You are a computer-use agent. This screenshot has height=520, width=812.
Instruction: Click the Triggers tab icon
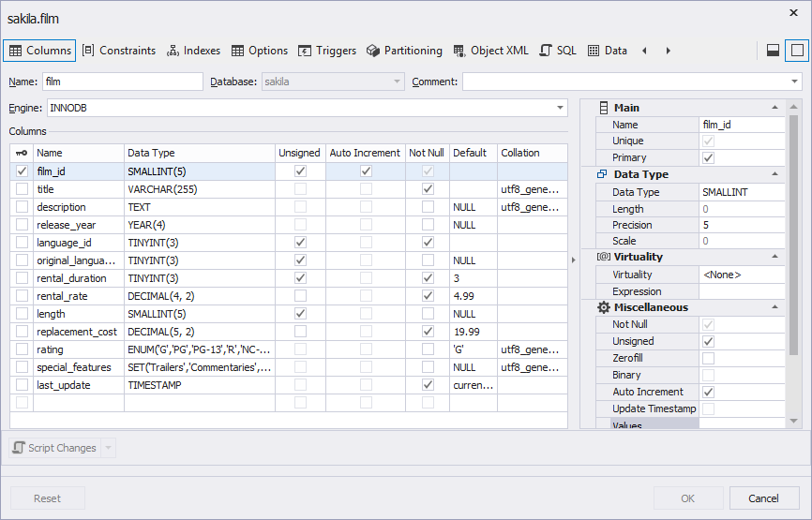[x=305, y=51]
